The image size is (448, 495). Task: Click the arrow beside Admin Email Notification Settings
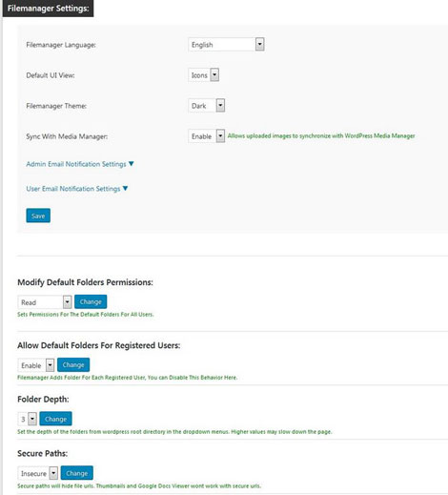pos(131,164)
